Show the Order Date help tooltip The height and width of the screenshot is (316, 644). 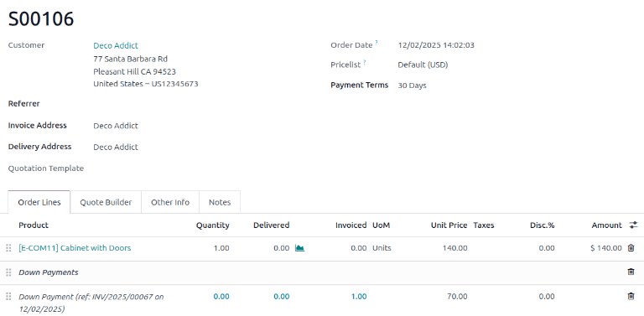coord(377,42)
